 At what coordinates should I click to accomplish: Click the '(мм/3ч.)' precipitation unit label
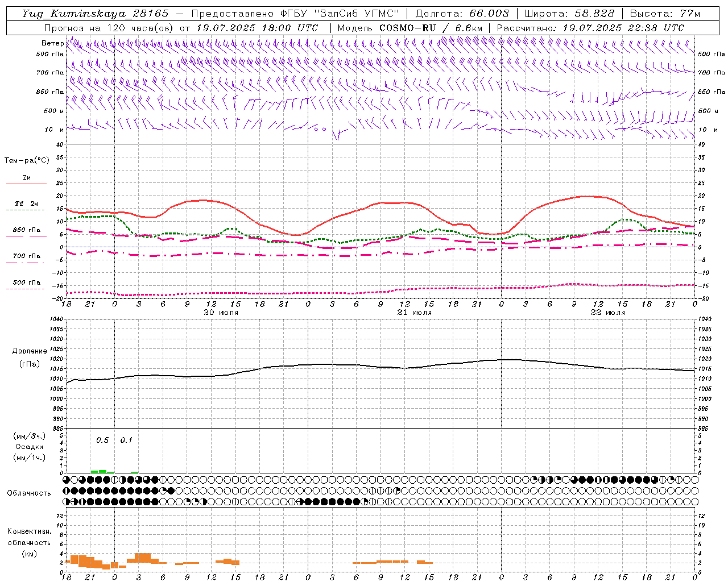(30, 436)
